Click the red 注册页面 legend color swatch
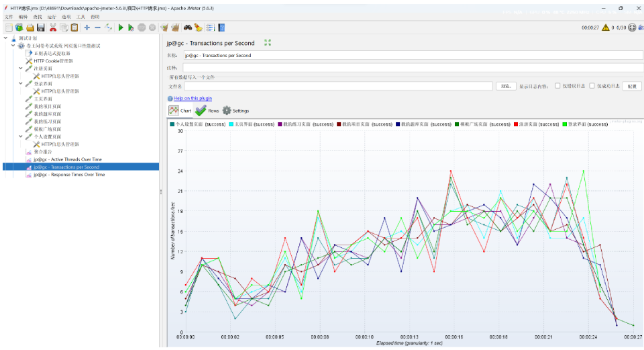This screenshot has height=350, width=644. [x=516, y=124]
